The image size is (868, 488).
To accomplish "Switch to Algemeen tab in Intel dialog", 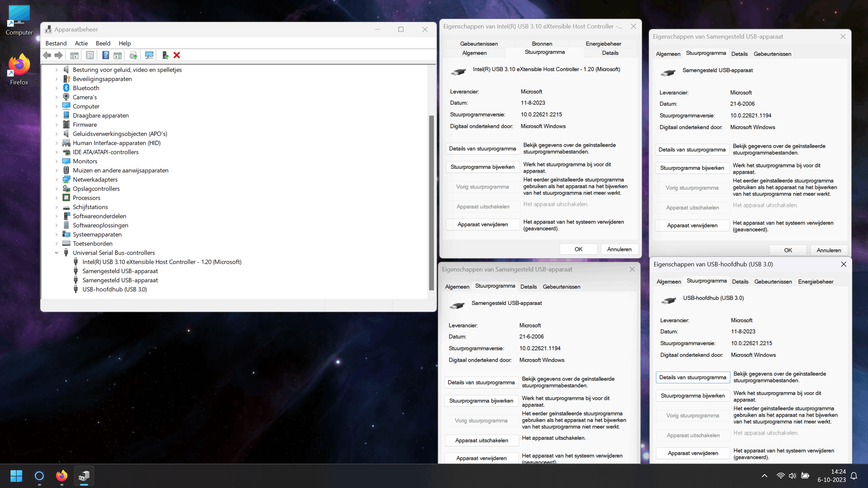I will pos(474,53).
